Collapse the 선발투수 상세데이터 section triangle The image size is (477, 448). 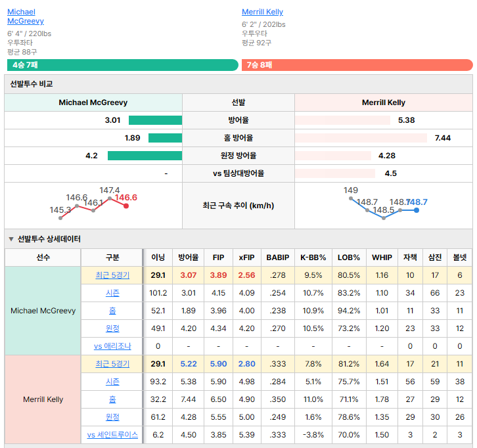point(11,239)
